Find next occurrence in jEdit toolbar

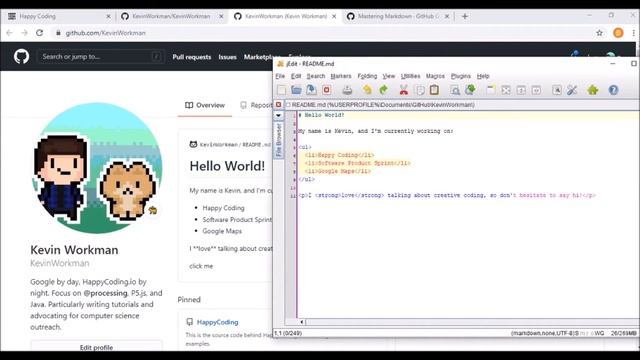pyautogui.click(x=470, y=90)
